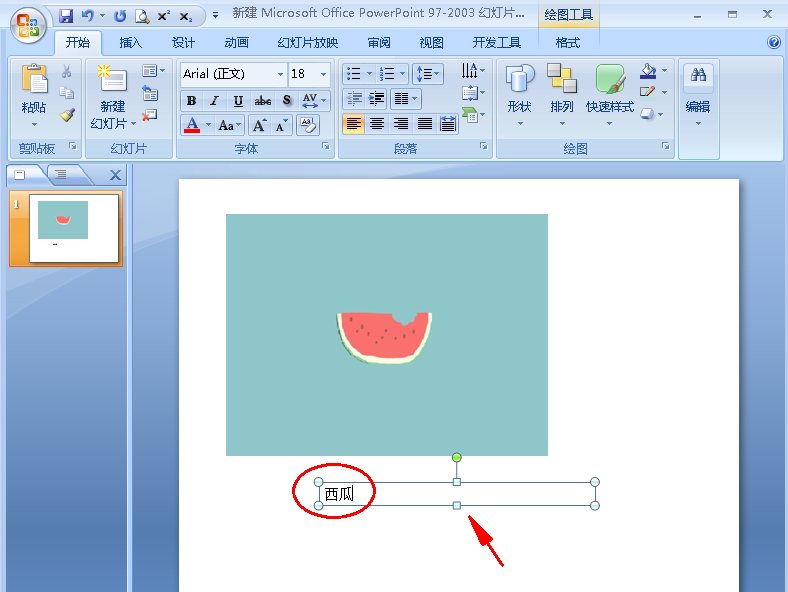Toggle italic formatting
Image resolution: width=788 pixels, height=592 pixels.
point(214,101)
